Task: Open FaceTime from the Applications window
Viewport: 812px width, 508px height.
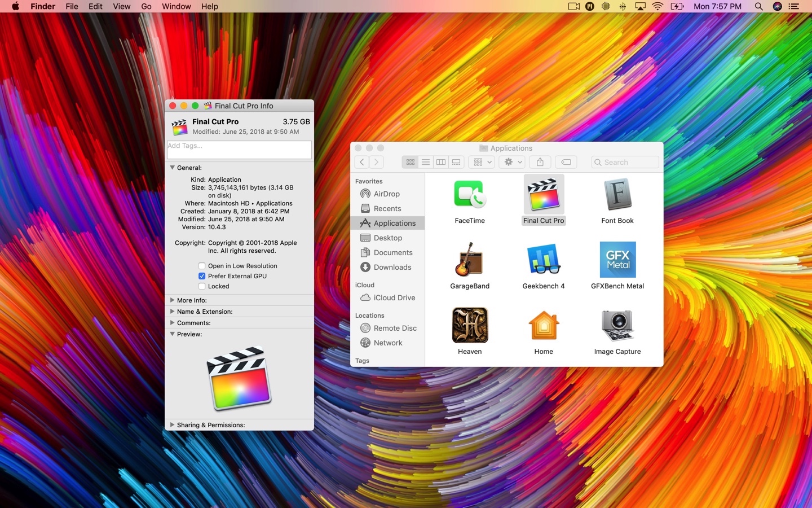Action: [x=470, y=195]
